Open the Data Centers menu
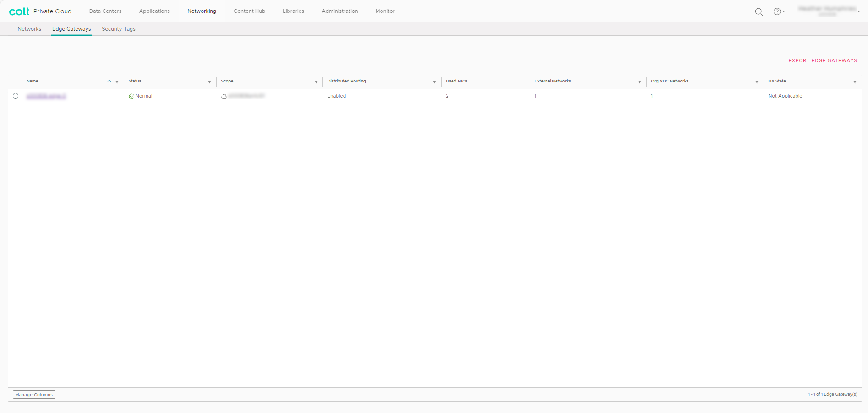This screenshot has height=413, width=868. click(x=105, y=11)
